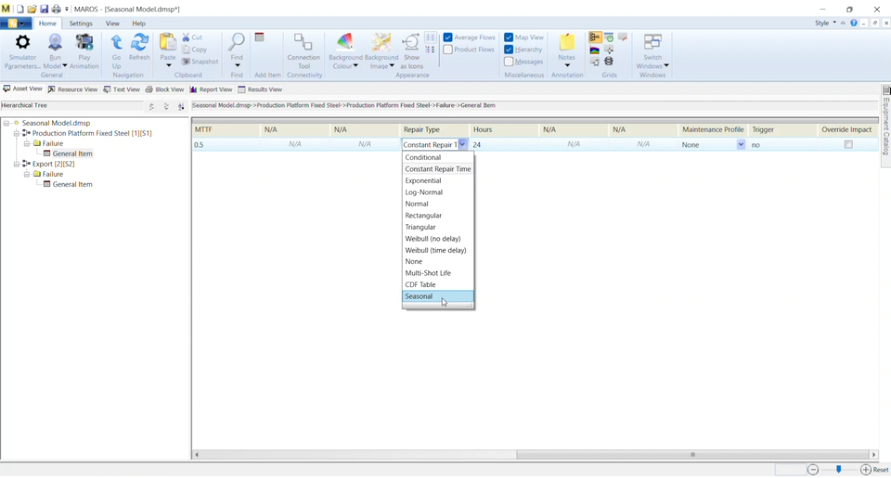The width and height of the screenshot is (891, 478).
Task: Start Play Animation
Action: point(84,43)
